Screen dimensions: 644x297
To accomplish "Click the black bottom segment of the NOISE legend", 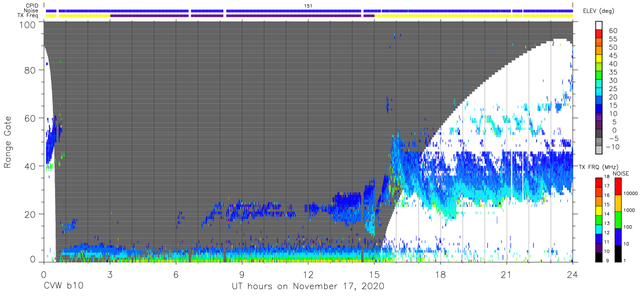I will click(x=618, y=254).
